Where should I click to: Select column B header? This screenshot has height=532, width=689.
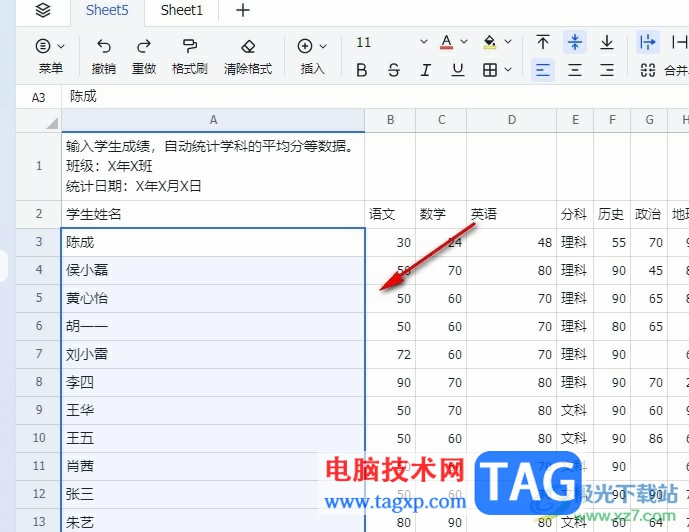(390, 120)
